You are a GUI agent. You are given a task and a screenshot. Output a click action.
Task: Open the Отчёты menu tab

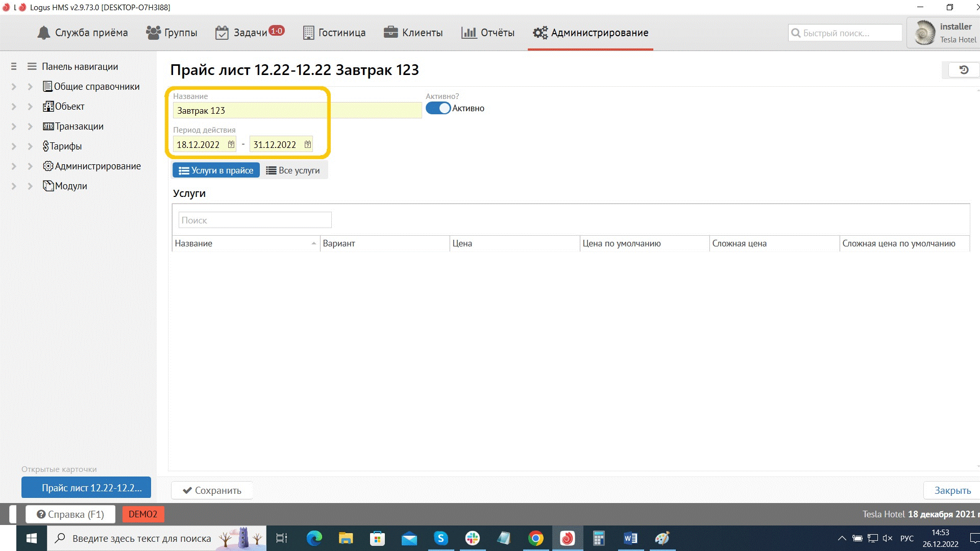(488, 33)
